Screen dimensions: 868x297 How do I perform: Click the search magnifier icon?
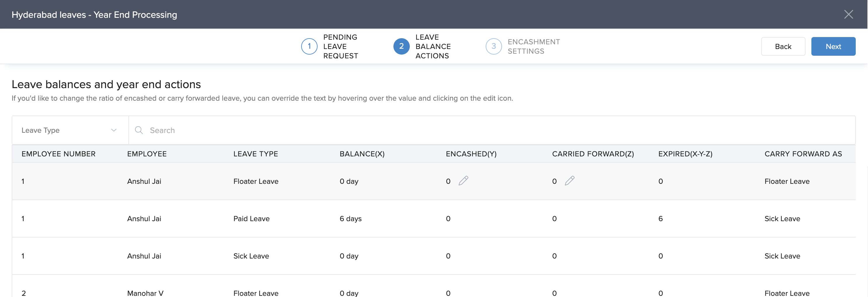[139, 130]
